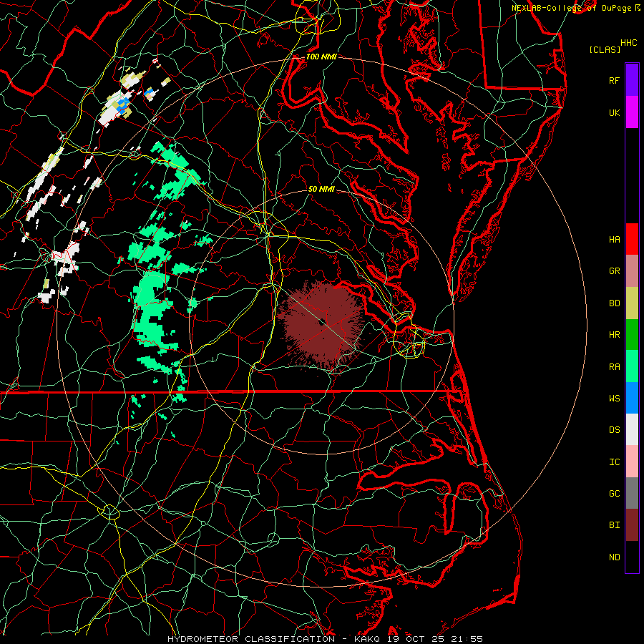Click the HA legend label
Image resolution: width=644 pixels, height=644 pixels.
coord(614,240)
